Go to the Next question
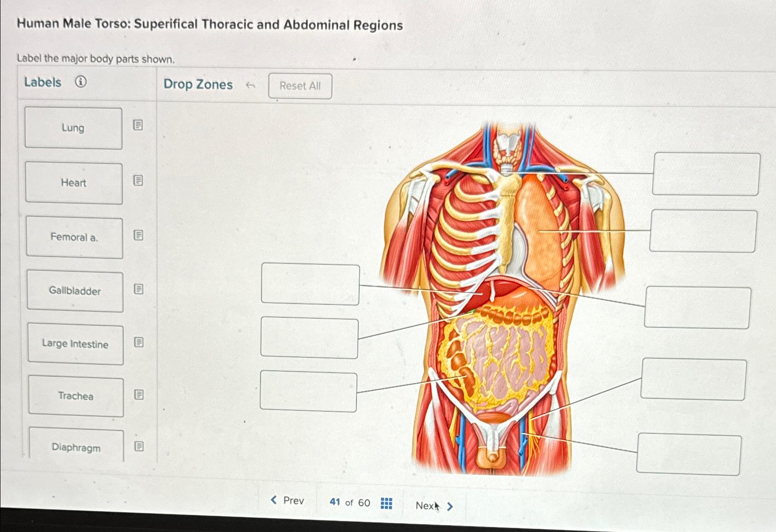776x532 pixels. pyautogui.click(x=434, y=506)
